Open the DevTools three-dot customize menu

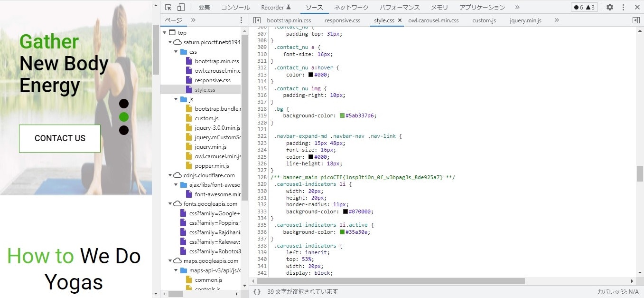click(x=623, y=7)
